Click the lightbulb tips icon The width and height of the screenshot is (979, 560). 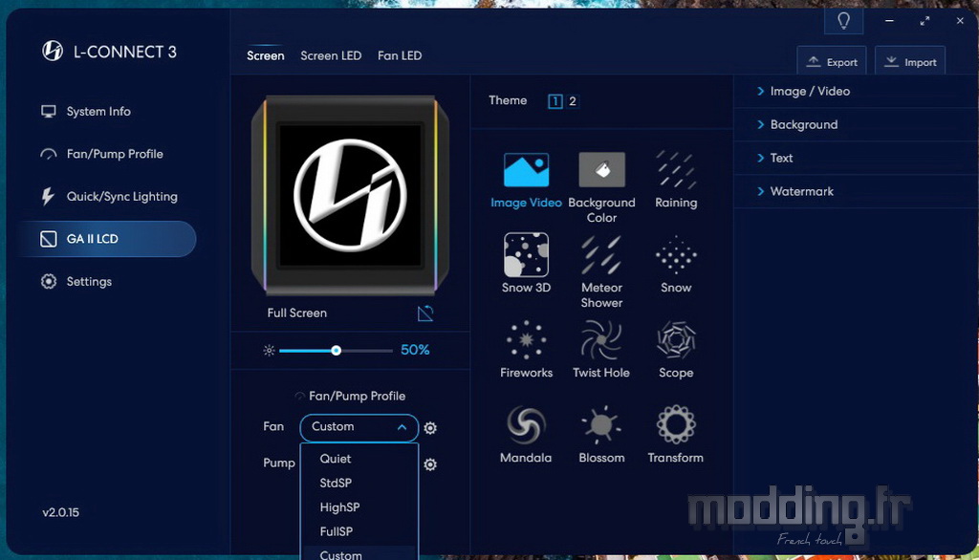pyautogui.click(x=843, y=21)
